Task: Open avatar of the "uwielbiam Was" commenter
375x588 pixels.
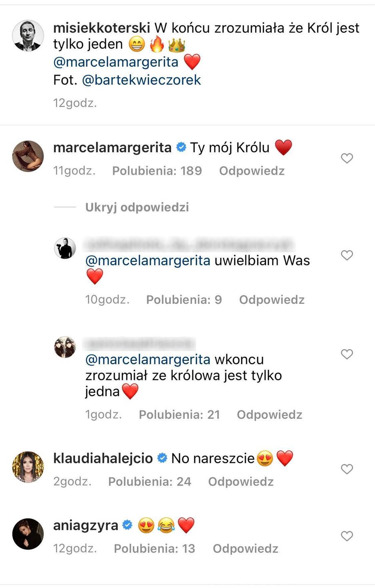Action: tap(65, 248)
